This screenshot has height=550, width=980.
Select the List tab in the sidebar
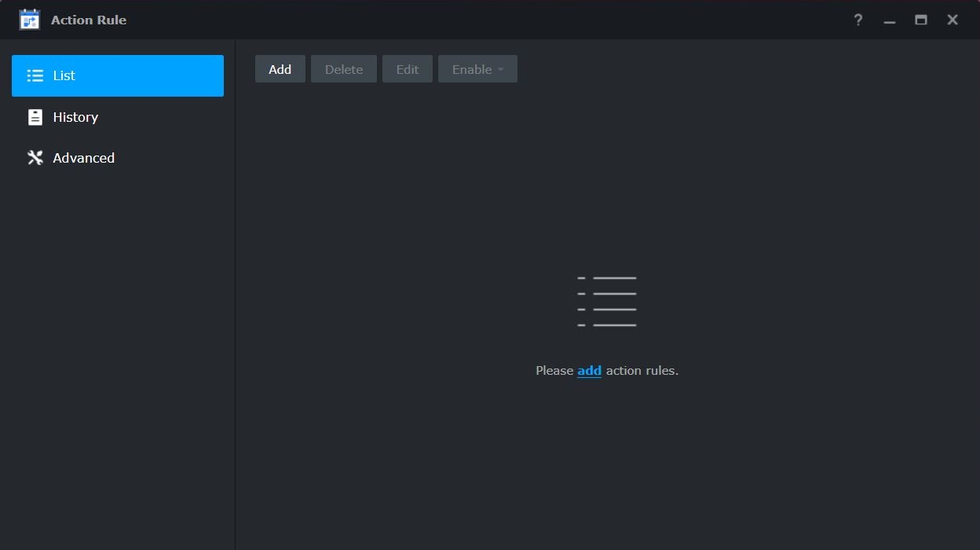point(118,75)
